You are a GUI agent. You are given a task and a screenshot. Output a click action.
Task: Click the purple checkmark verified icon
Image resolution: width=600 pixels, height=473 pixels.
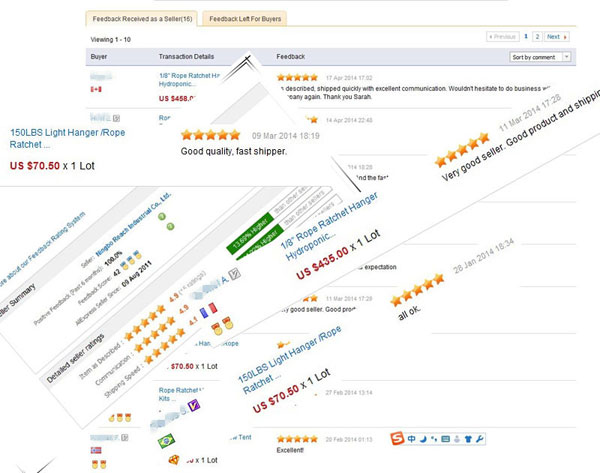194,405
